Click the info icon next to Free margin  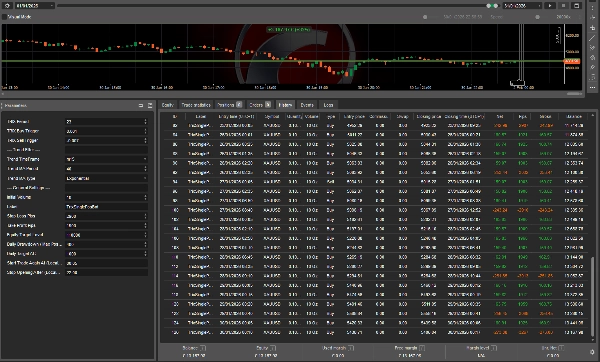click(422, 348)
